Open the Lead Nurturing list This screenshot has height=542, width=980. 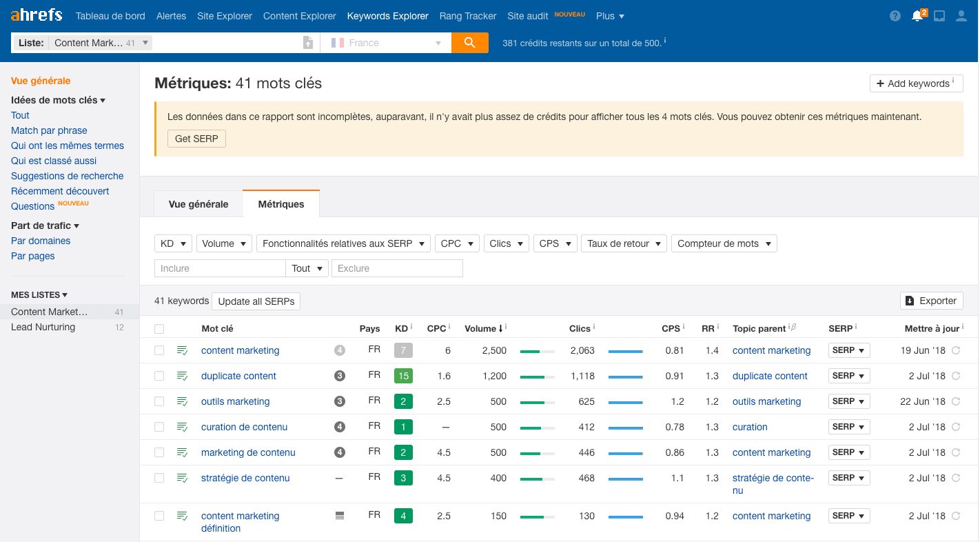43,327
